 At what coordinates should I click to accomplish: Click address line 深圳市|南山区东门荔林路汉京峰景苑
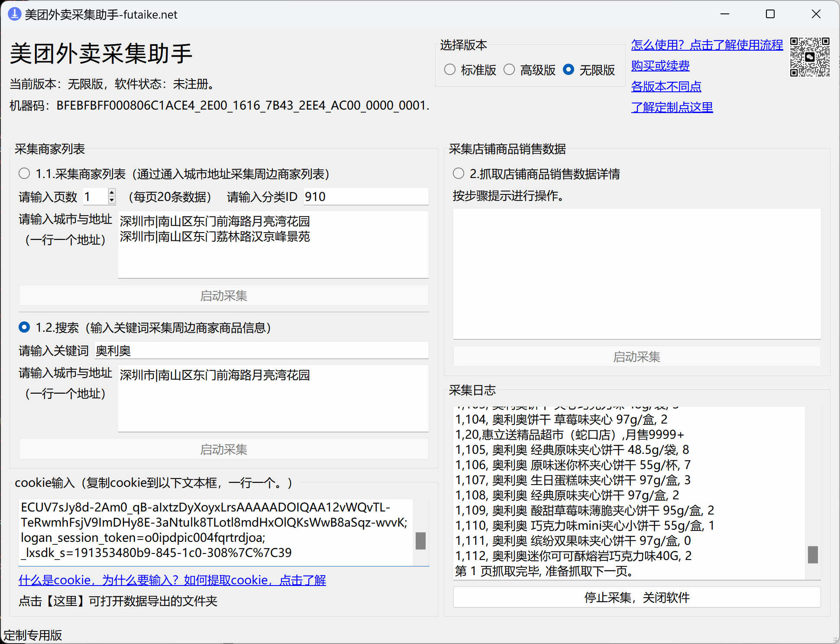215,236
